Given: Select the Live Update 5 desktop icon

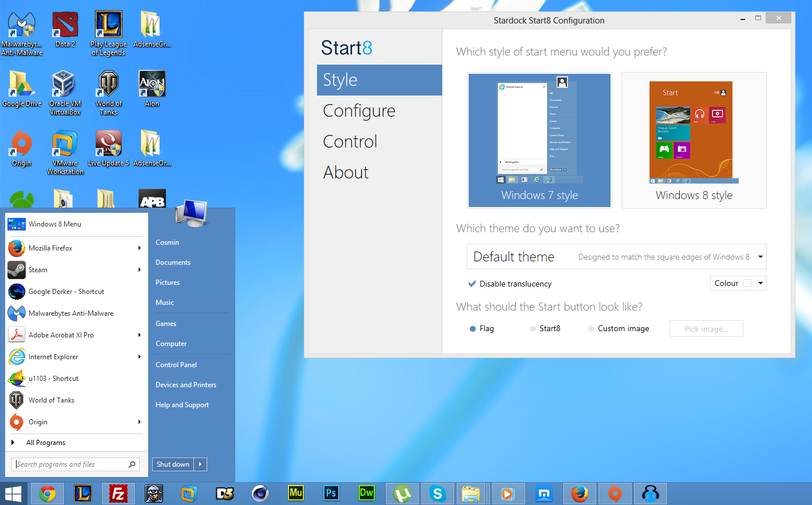Looking at the screenshot, I should click(x=109, y=148).
